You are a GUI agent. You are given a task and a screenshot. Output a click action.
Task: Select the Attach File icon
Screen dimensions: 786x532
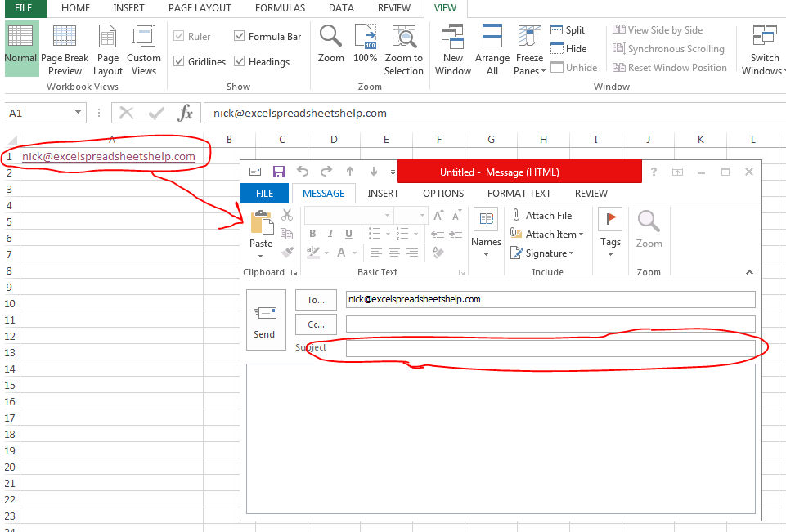517,215
